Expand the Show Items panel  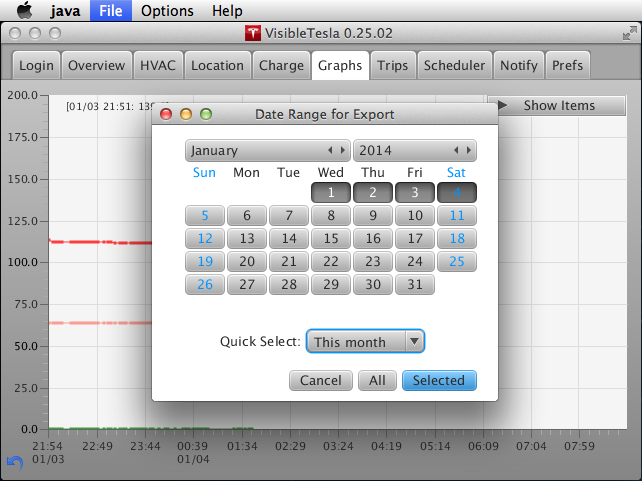(x=559, y=106)
